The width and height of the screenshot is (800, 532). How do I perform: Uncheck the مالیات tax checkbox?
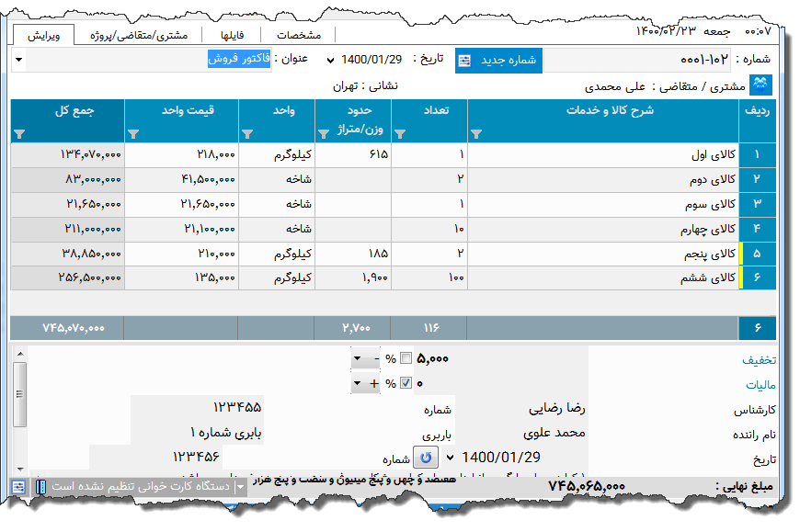[x=406, y=381]
